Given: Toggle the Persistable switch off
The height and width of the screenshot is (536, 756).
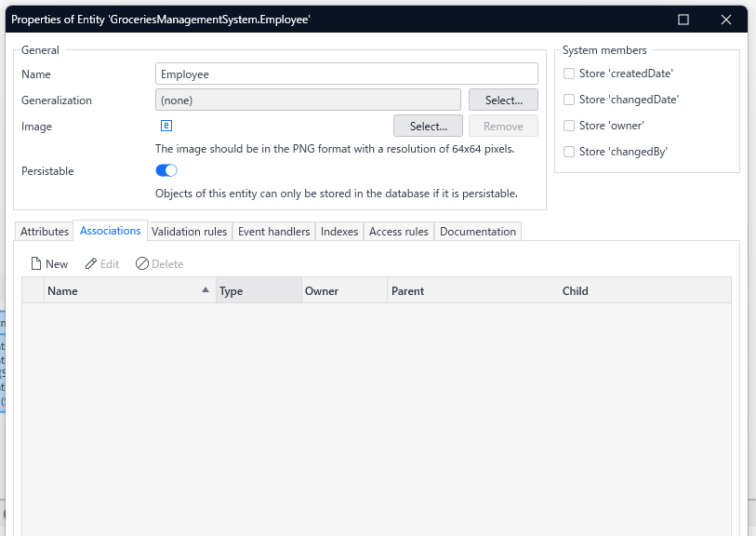Looking at the screenshot, I should point(166,170).
